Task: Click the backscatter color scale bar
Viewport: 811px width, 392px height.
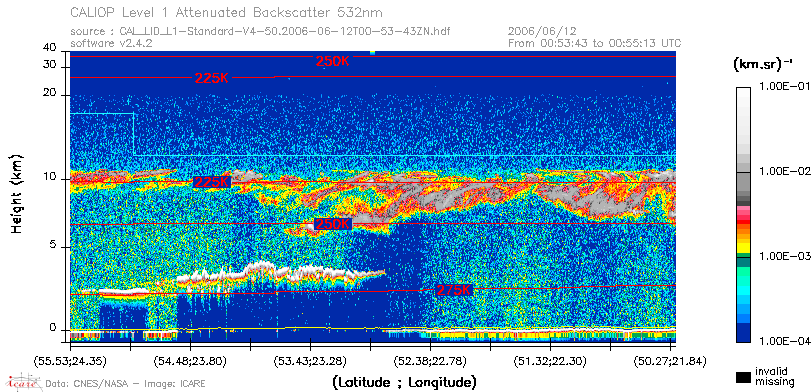Action: pyautogui.click(x=743, y=215)
